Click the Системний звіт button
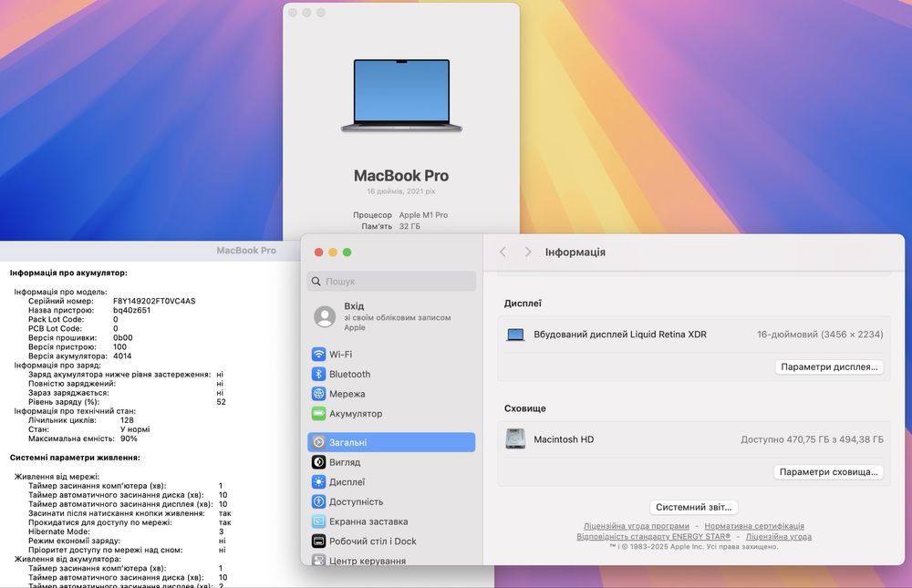The height and width of the screenshot is (588, 912). (694, 507)
